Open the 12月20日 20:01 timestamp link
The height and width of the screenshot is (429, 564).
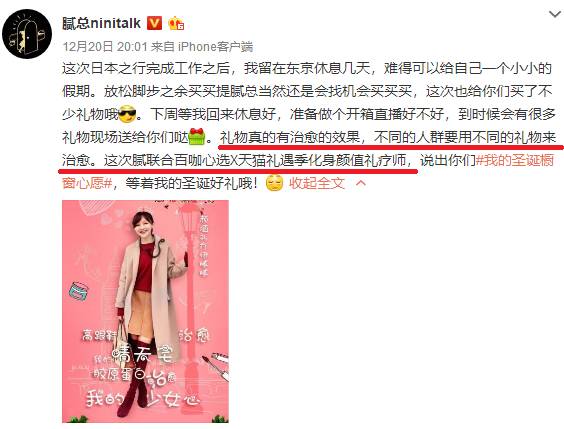coord(105,46)
